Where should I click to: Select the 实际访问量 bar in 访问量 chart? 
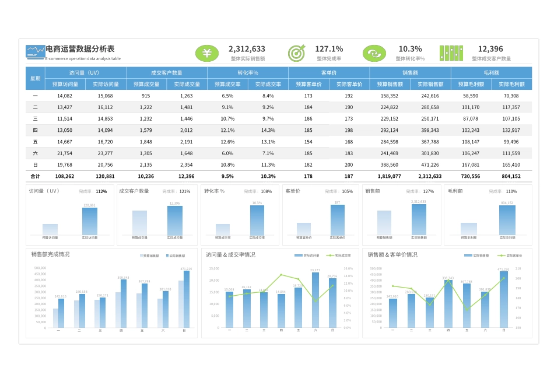tap(90, 221)
